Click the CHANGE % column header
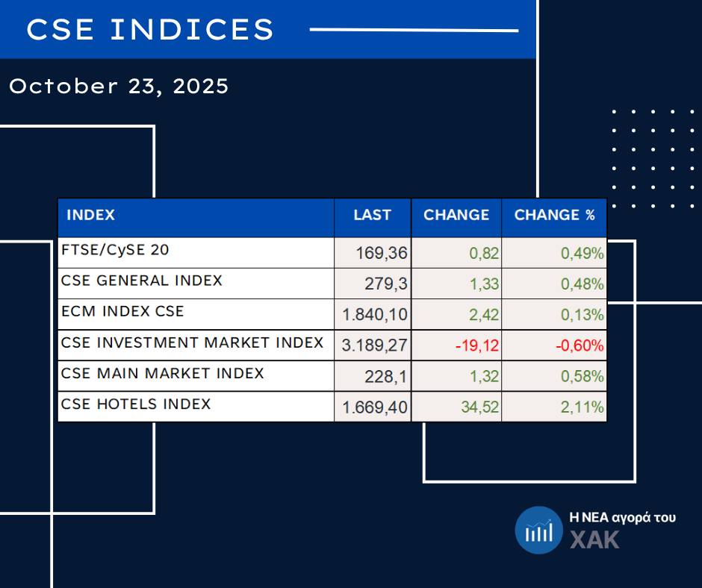The width and height of the screenshot is (702, 588). pyautogui.click(x=554, y=216)
